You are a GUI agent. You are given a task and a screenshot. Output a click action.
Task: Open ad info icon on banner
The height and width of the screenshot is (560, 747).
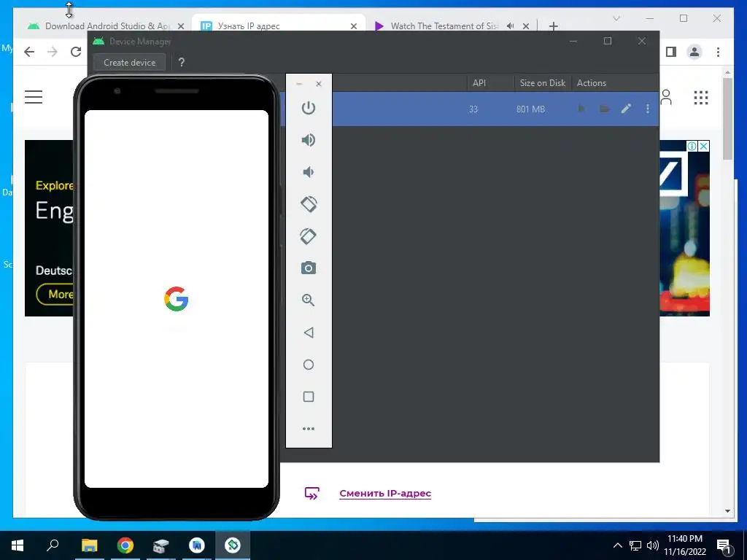pos(692,146)
